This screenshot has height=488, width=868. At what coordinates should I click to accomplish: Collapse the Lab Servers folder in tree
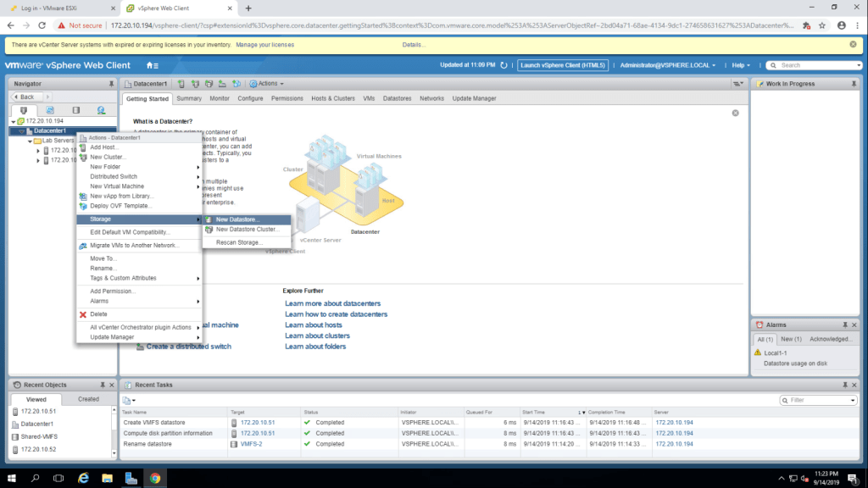coord(30,141)
